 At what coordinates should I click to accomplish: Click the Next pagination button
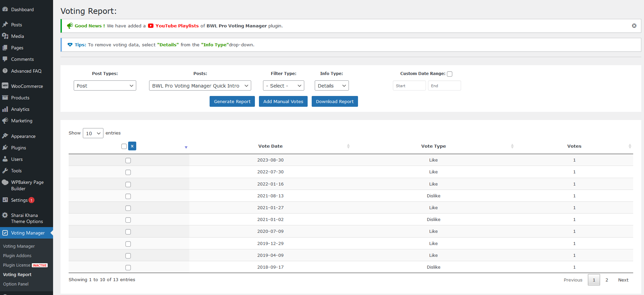(x=623, y=280)
